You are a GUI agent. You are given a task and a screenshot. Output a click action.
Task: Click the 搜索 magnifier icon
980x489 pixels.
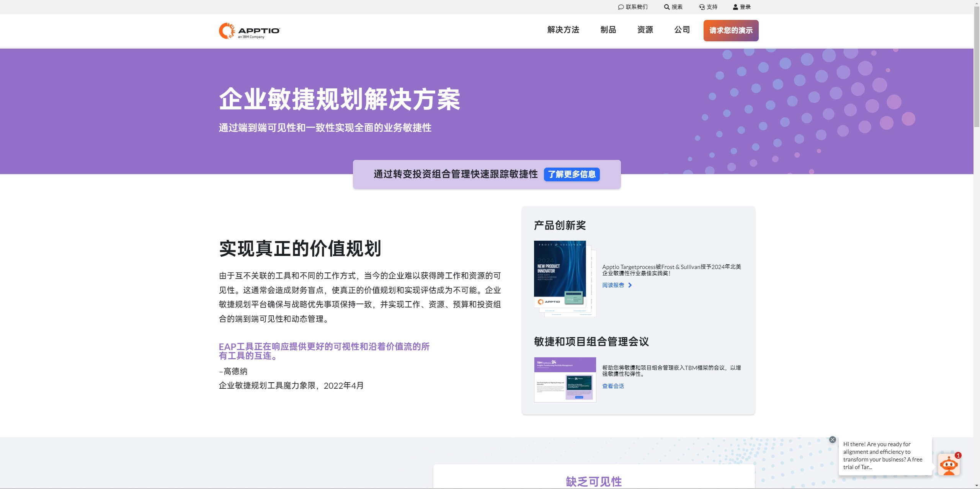point(666,7)
